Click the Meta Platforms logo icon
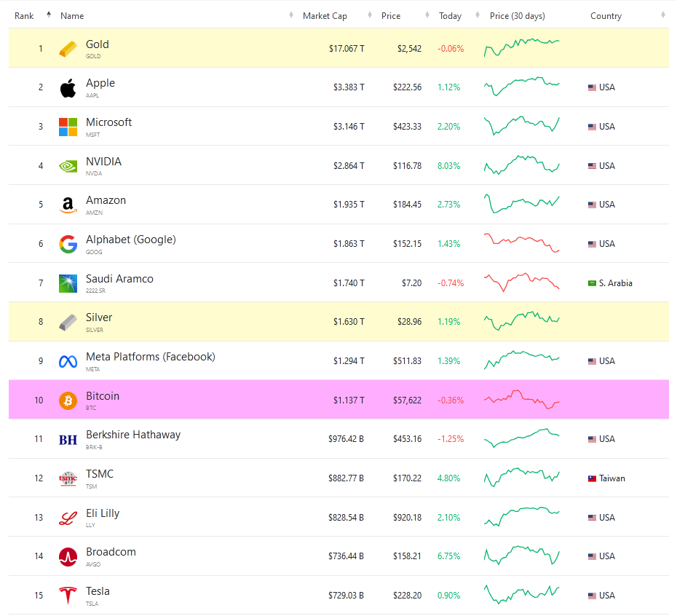Screen dimensions: 677x616 click(68, 361)
